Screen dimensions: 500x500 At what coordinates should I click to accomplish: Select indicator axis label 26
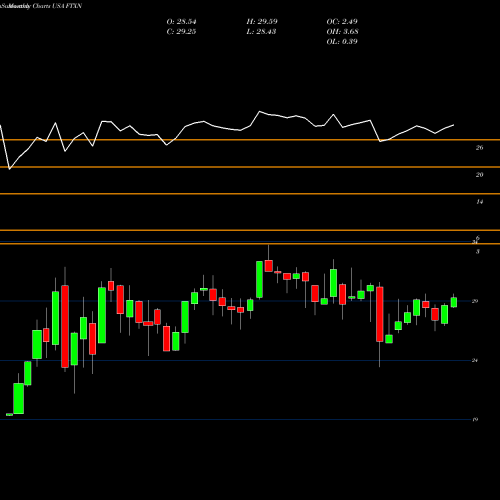tap(479, 148)
